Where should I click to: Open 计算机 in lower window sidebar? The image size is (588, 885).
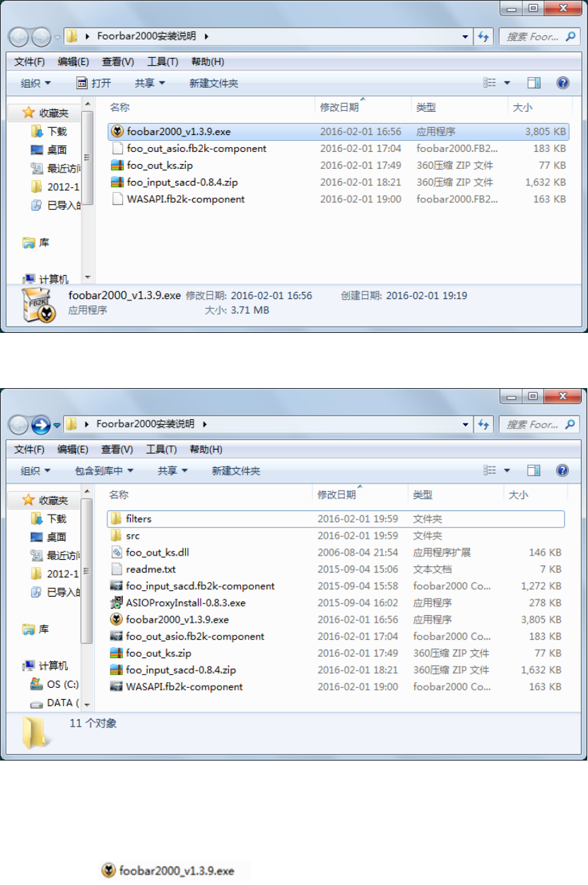(x=54, y=666)
